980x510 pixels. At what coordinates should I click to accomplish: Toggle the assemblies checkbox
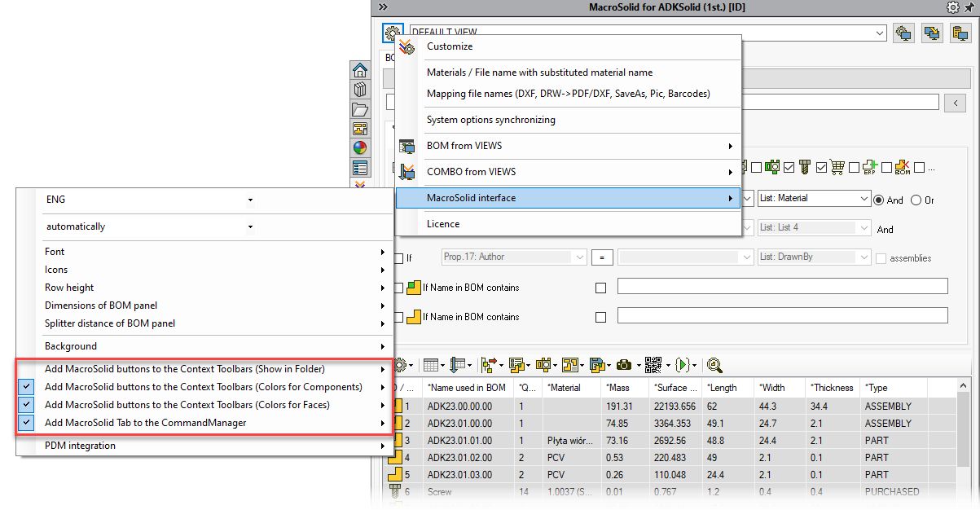coord(881,258)
